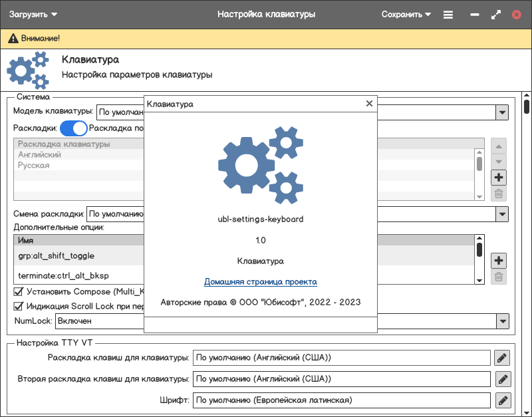The width and height of the screenshot is (532, 417).
Task: Expand the Модель клавиатуры dropdown
Action: [501, 113]
